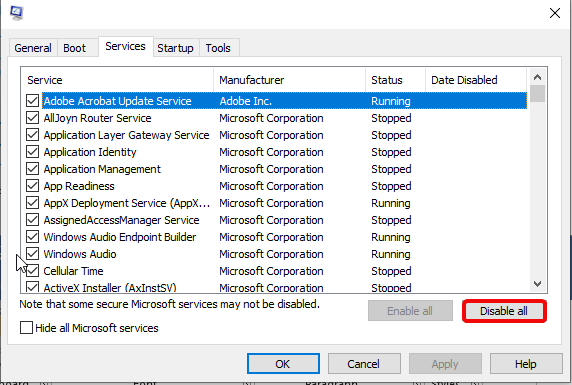Screen dimensions: 572x385
Task: Sort by Status column header
Action: coord(396,80)
